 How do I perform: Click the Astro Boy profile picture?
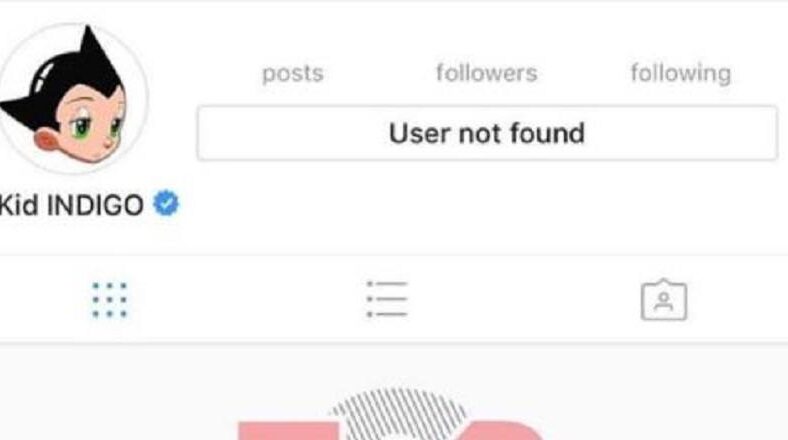point(73,98)
